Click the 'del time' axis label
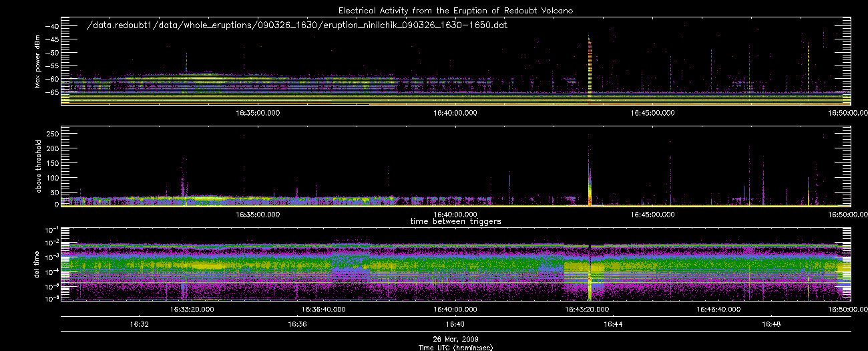The height and width of the screenshot is (351, 868). [38, 265]
